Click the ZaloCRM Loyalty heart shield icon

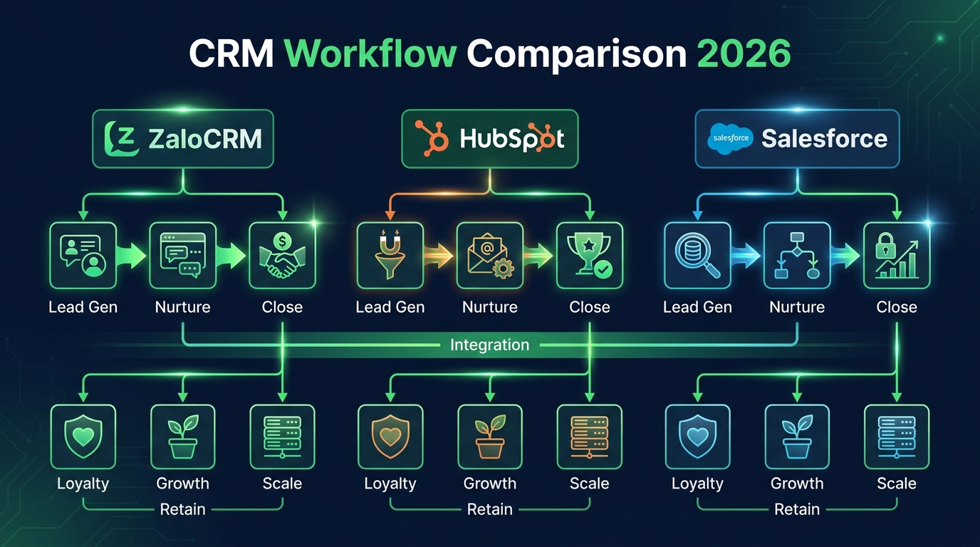[x=83, y=437]
